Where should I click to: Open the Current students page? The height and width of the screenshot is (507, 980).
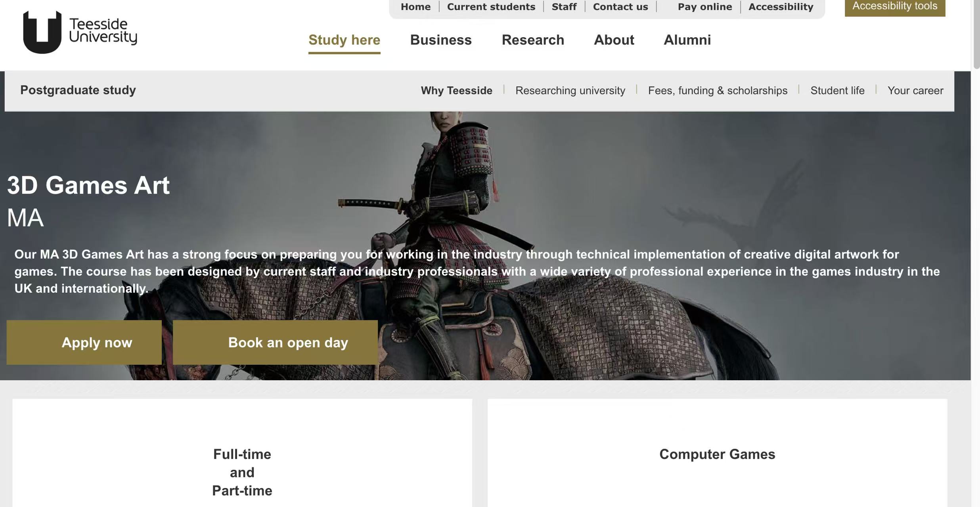coord(491,7)
